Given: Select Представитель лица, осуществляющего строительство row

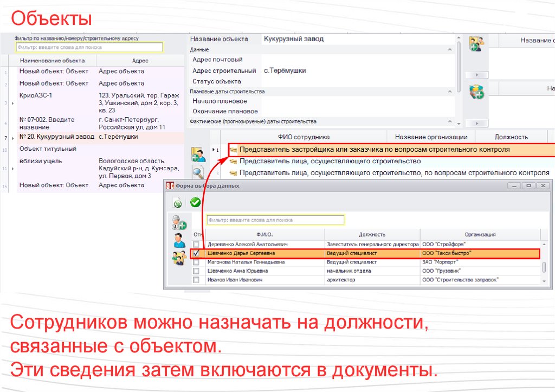Looking at the screenshot, I should click(330, 161).
